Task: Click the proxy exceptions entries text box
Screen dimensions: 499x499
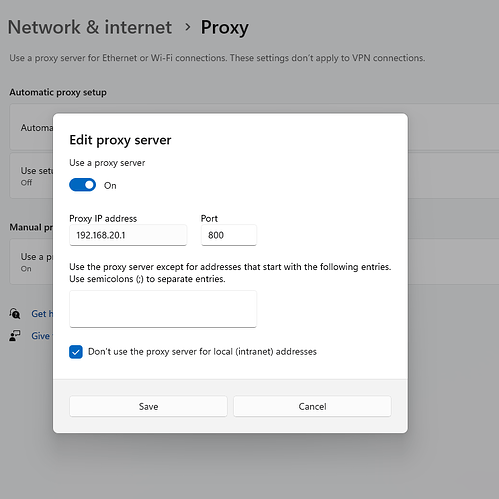Action: tap(163, 309)
